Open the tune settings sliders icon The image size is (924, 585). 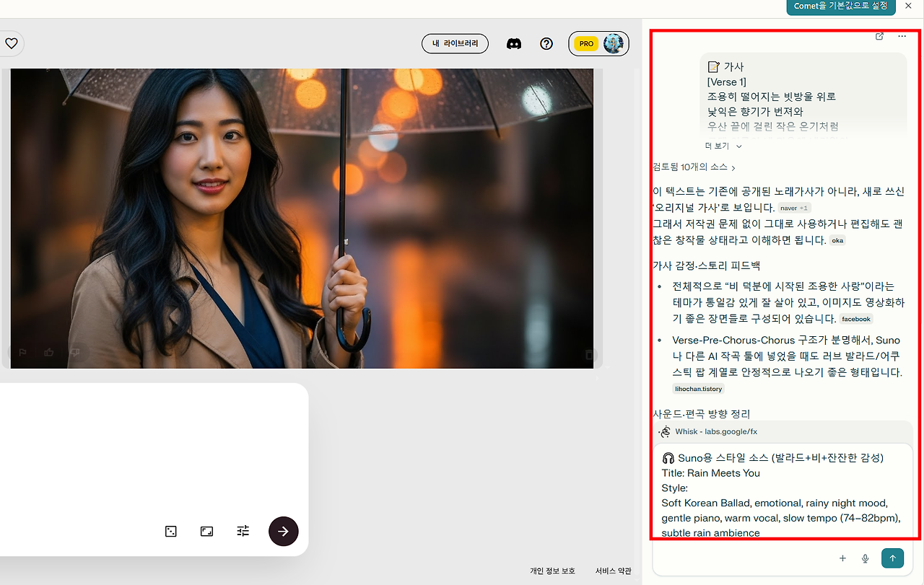(243, 532)
